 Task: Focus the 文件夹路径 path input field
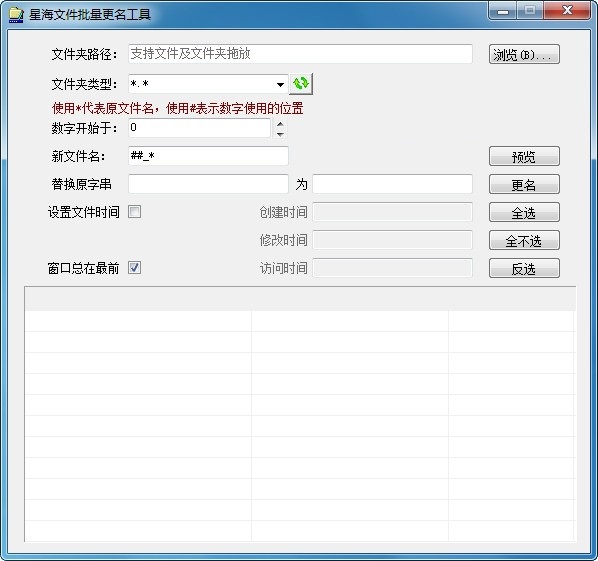[300, 54]
